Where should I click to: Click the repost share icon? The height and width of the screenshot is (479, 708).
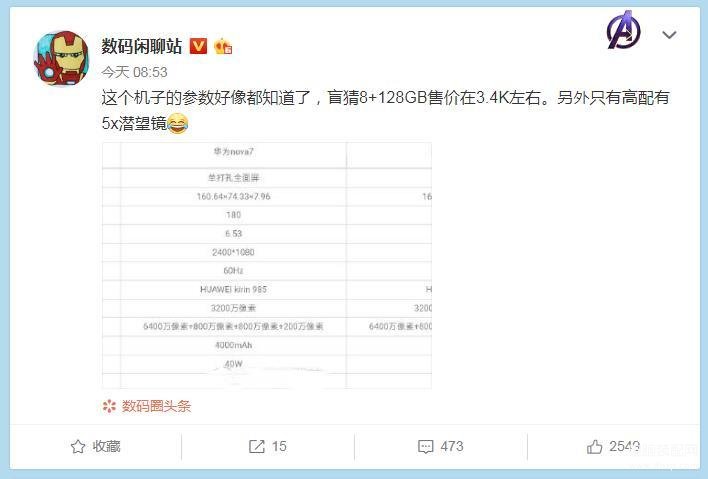256,446
